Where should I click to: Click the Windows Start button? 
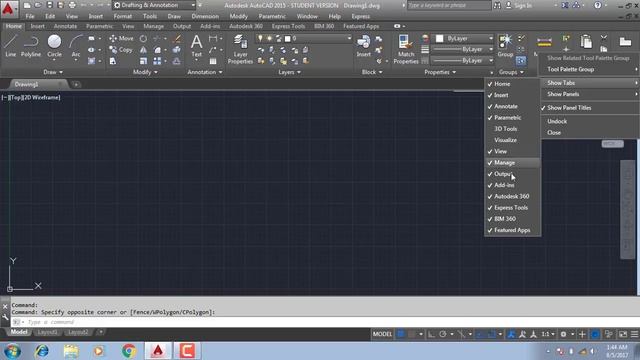(12, 351)
